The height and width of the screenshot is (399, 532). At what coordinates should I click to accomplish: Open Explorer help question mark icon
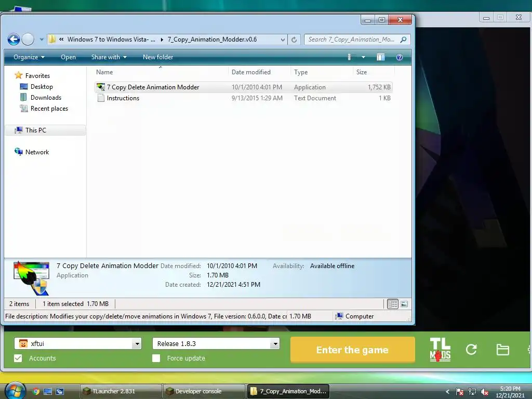click(x=400, y=57)
